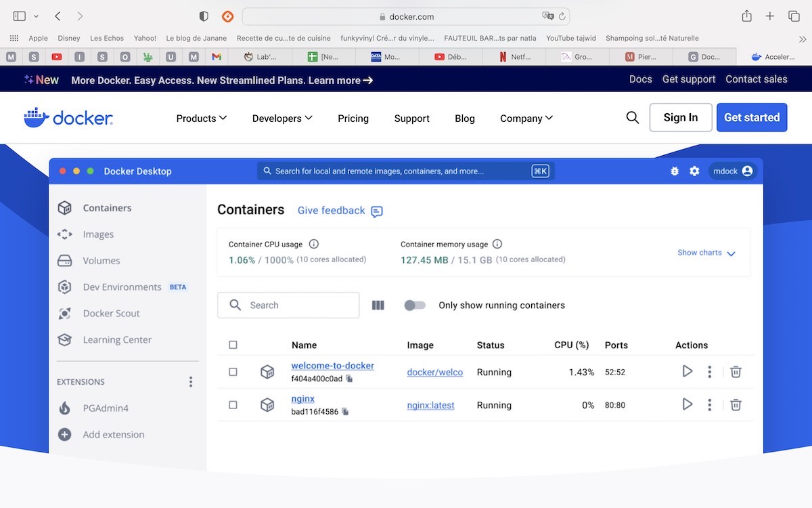
Task: Open the website search magnifier icon
Action: tap(632, 118)
